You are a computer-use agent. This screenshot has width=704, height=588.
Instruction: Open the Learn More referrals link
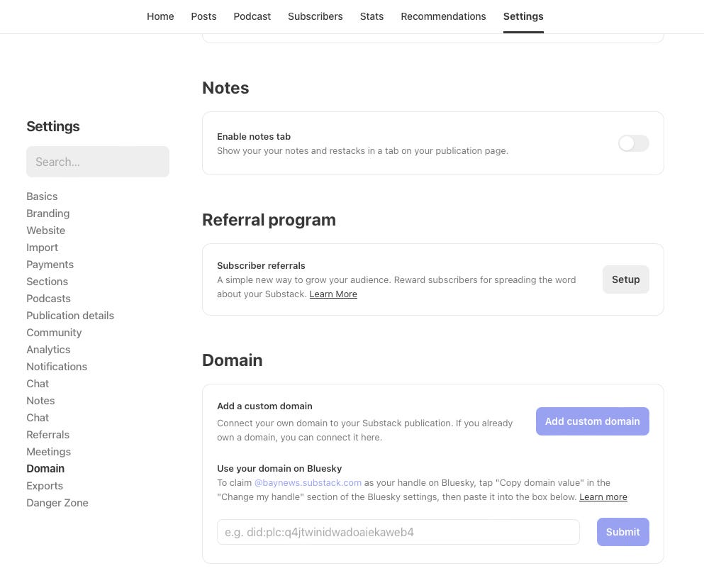pos(333,294)
